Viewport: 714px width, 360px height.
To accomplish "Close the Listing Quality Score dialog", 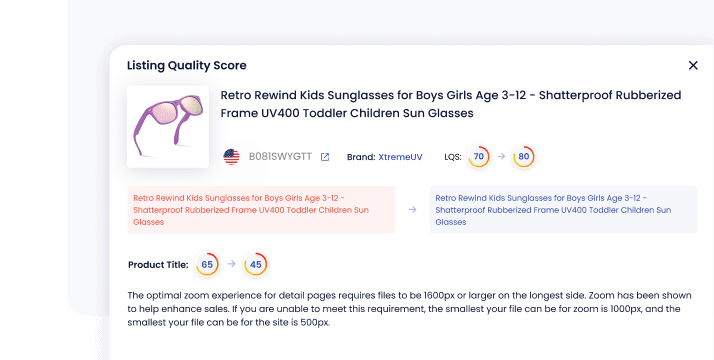I will click(693, 66).
